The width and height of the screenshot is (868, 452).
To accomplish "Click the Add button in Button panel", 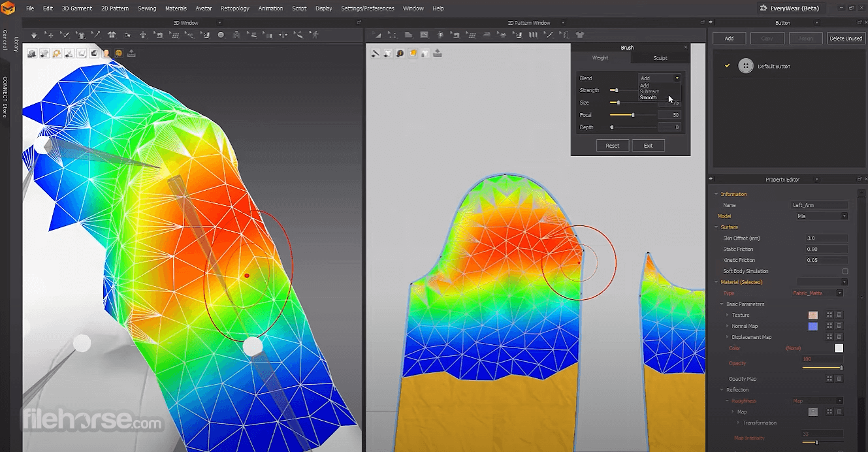I will [x=729, y=39].
